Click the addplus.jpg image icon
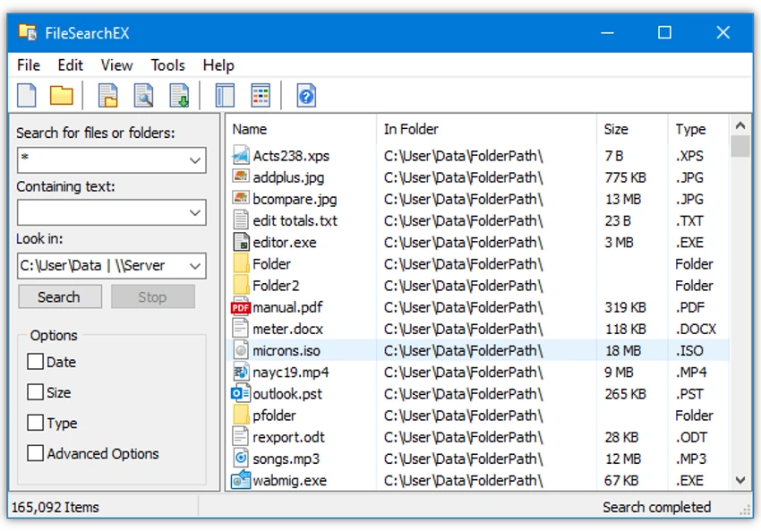This screenshot has height=532, width=761. point(241,176)
